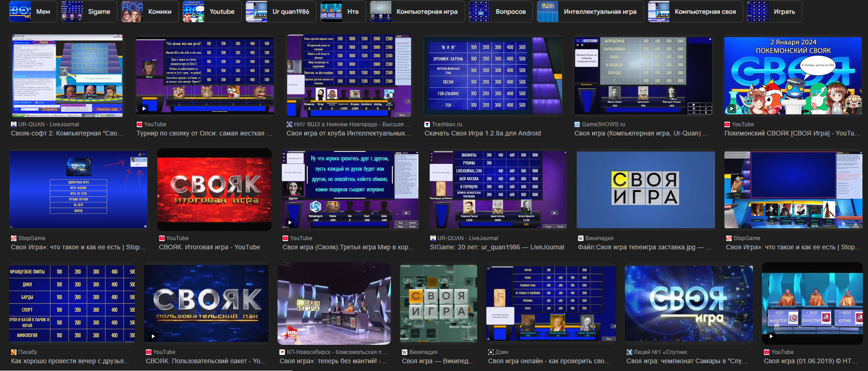Click the "Турнир по свояку от Олси" title link
The image size is (868, 371).
point(205,133)
